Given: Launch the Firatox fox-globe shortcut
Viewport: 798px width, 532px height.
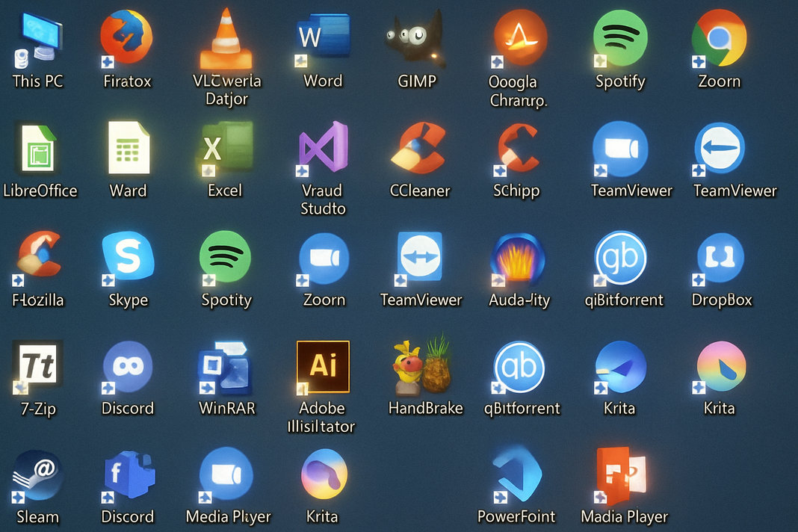Looking at the screenshot, I should click(x=126, y=38).
